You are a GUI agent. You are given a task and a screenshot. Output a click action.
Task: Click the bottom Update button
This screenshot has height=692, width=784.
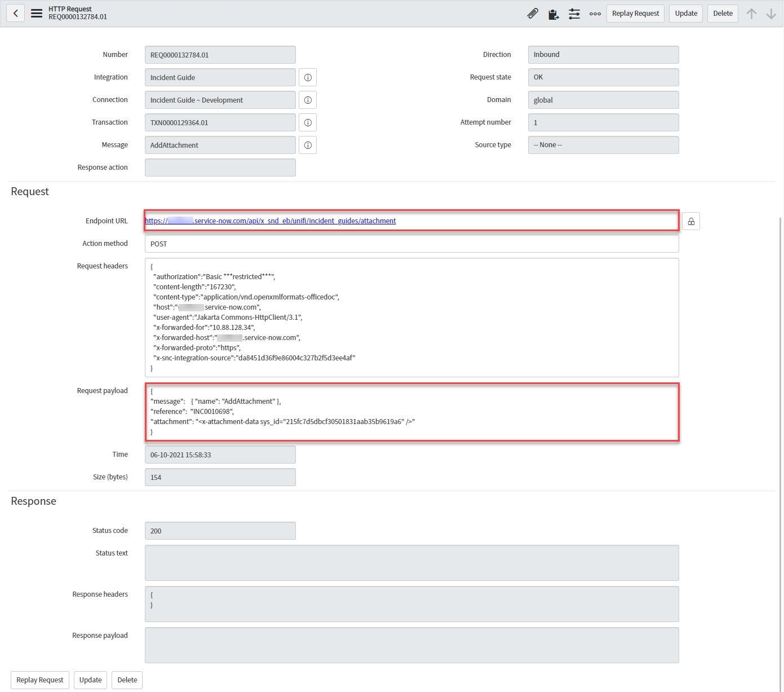tap(90, 680)
